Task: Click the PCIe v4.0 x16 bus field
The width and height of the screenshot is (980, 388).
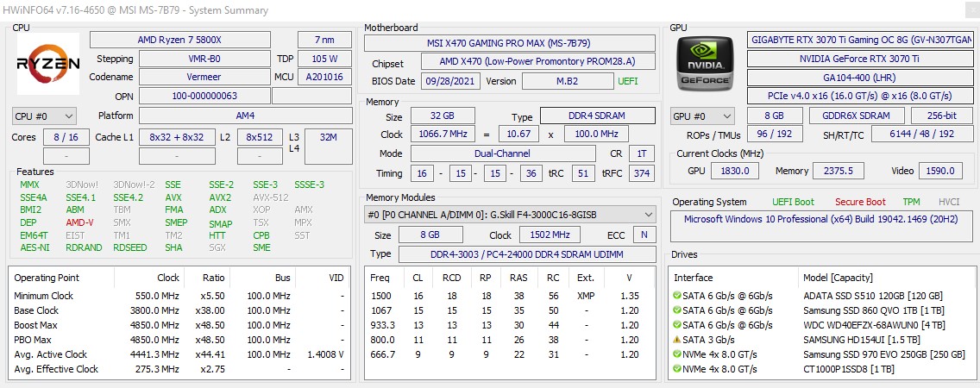Action: pyautogui.click(x=860, y=97)
